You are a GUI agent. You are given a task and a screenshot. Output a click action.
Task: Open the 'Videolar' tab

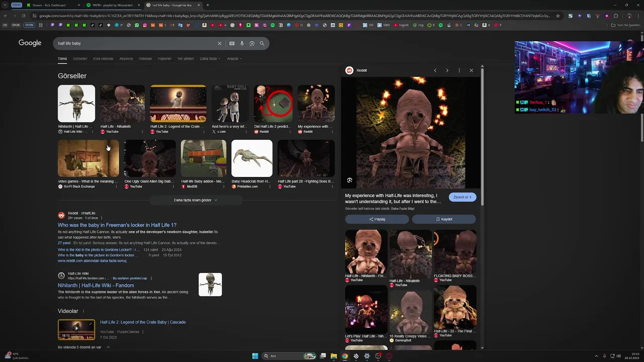coord(145,58)
